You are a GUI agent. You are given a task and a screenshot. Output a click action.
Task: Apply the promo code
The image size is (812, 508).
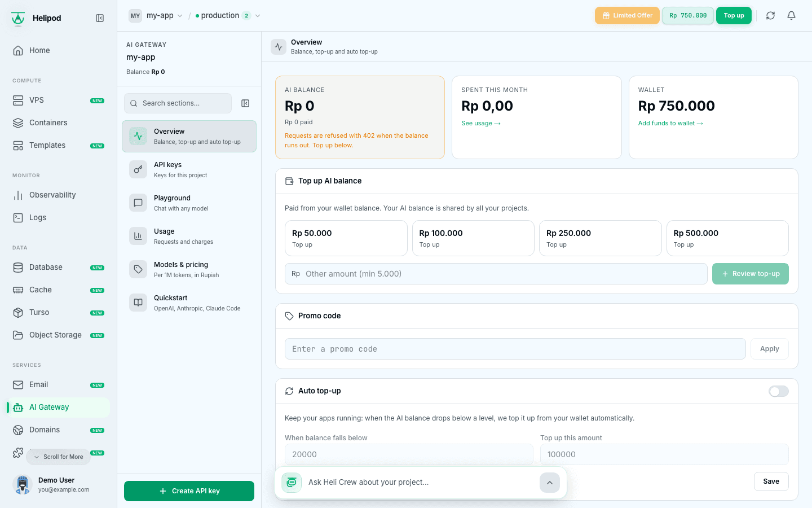click(770, 349)
